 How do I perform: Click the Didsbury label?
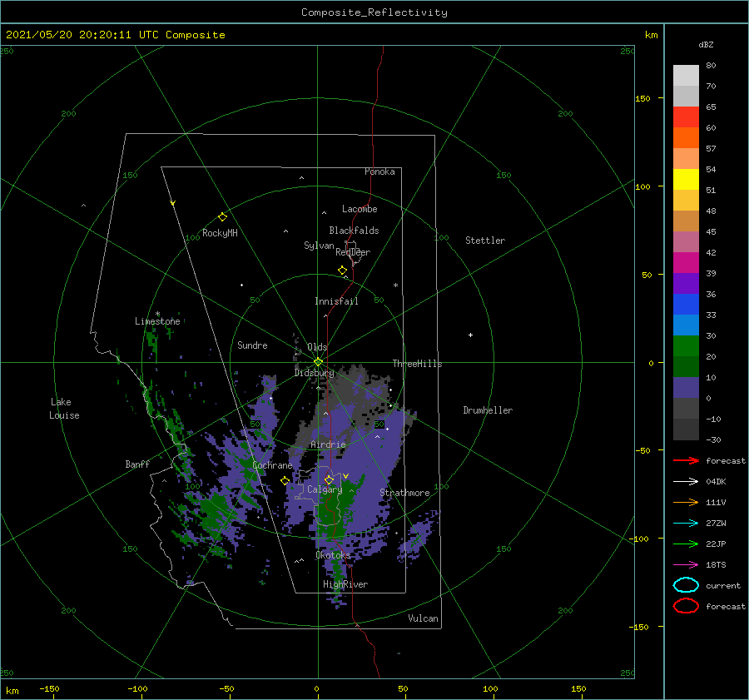[314, 373]
